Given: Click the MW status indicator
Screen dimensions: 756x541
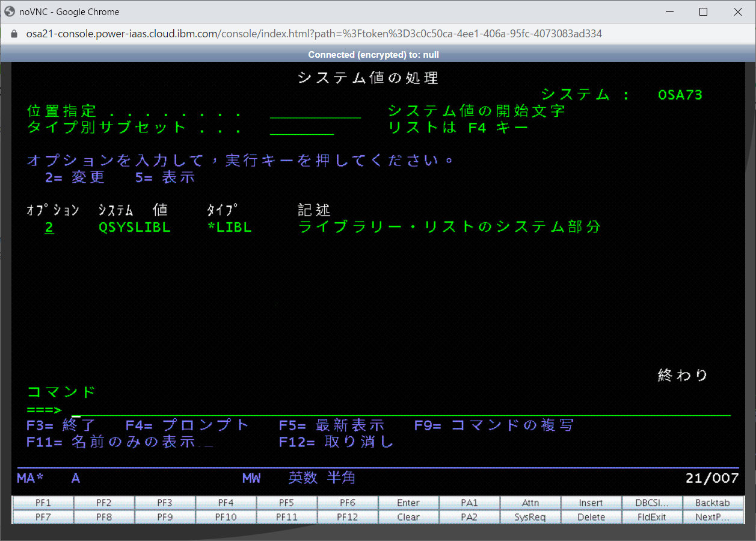Looking at the screenshot, I should tap(251, 478).
